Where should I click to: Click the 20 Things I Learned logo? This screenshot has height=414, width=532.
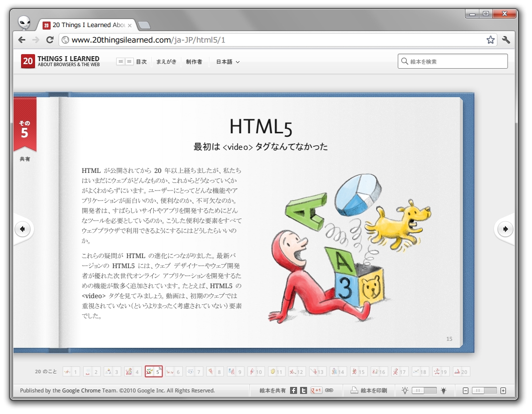pos(60,61)
